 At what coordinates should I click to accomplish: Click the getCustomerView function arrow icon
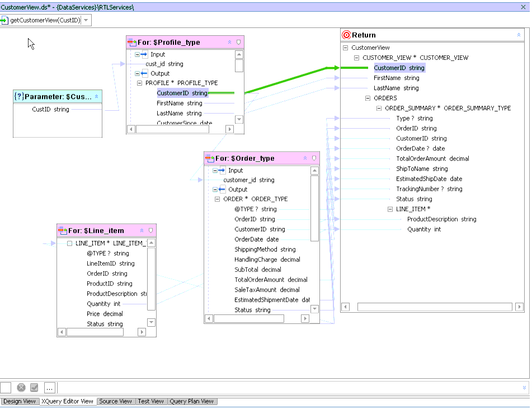pyautogui.click(x=4, y=20)
